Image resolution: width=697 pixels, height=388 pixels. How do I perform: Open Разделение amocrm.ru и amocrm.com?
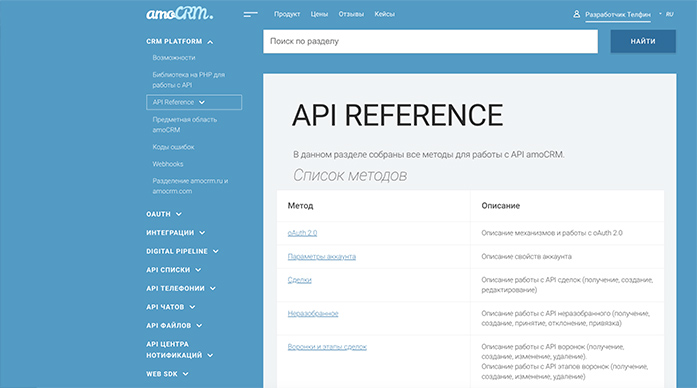pyautogui.click(x=190, y=186)
